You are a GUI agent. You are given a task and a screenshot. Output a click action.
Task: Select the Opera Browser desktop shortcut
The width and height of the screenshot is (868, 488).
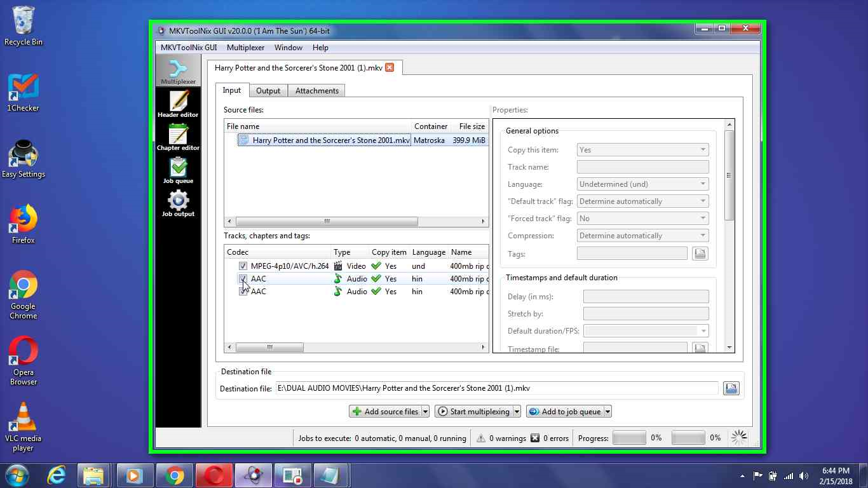pyautogui.click(x=24, y=361)
